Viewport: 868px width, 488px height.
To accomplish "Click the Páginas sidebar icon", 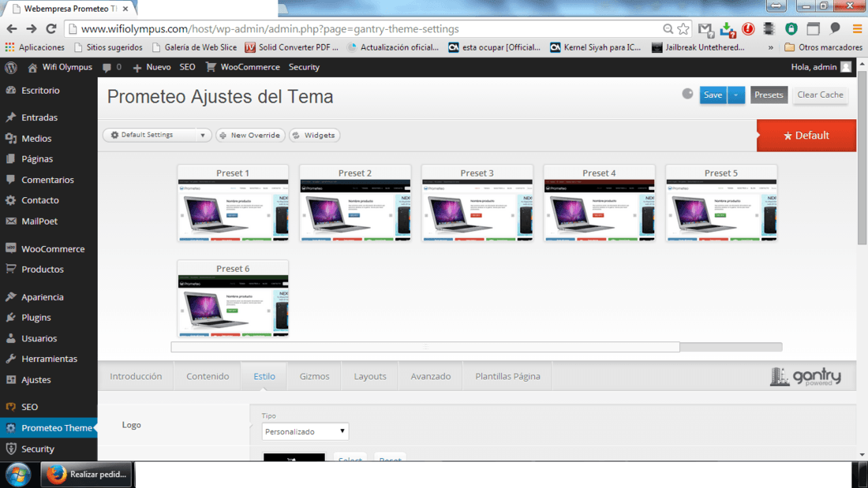I will click(10, 158).
